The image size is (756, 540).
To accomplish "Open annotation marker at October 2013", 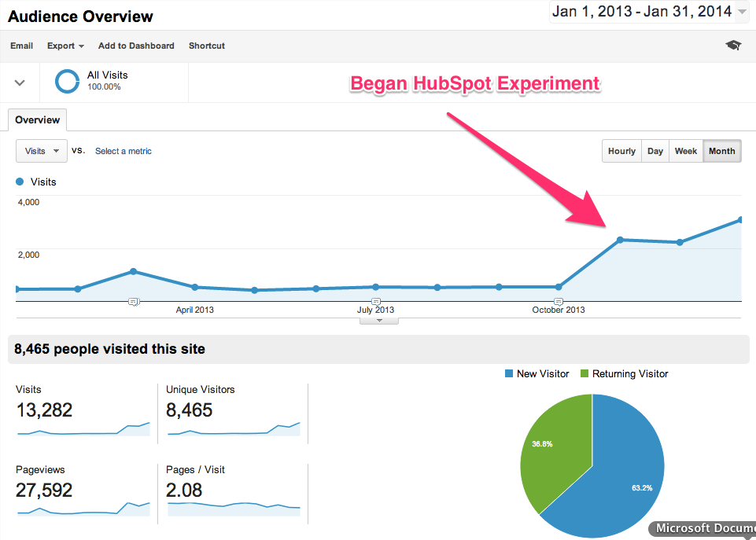I will click(559, 302).
